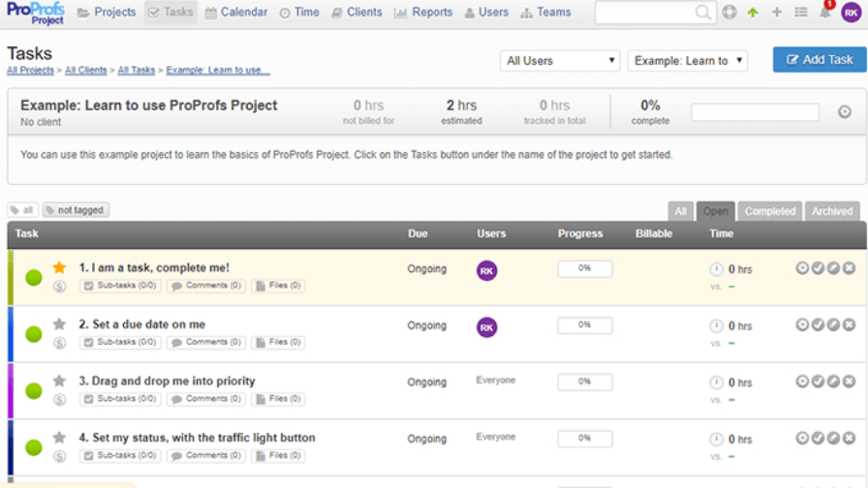
Task: Switch to the Archived tasks tab
Action: (x=832, y=211)
